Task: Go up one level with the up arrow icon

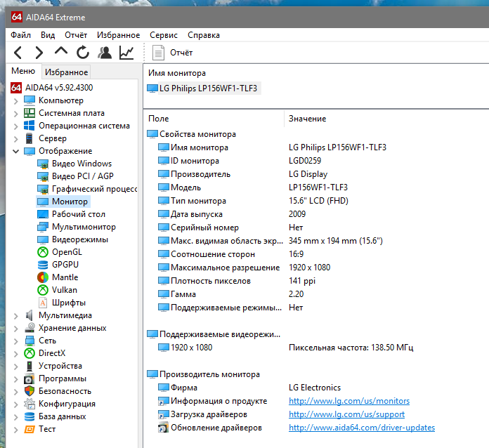Action: (x=61, y=51)
